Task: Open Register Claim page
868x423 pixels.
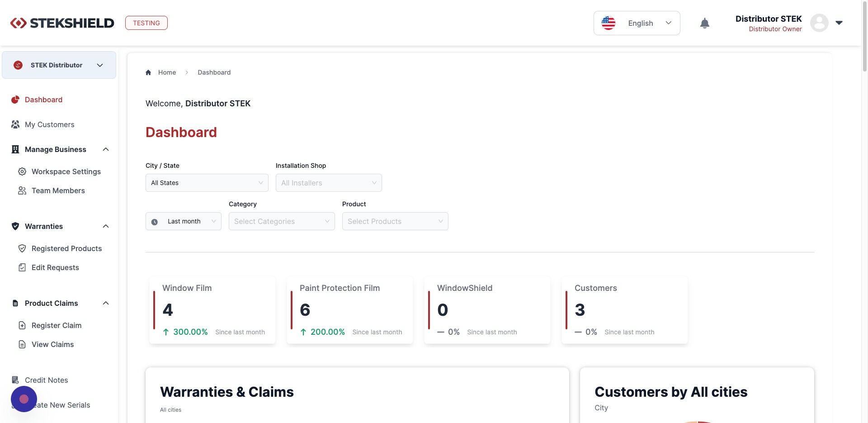Action: click(57, 325)
